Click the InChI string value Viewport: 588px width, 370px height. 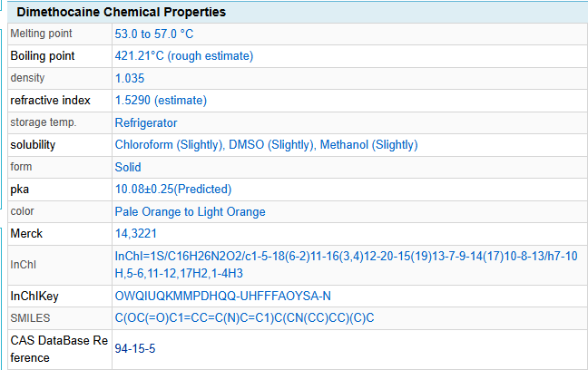pos(346,265)
